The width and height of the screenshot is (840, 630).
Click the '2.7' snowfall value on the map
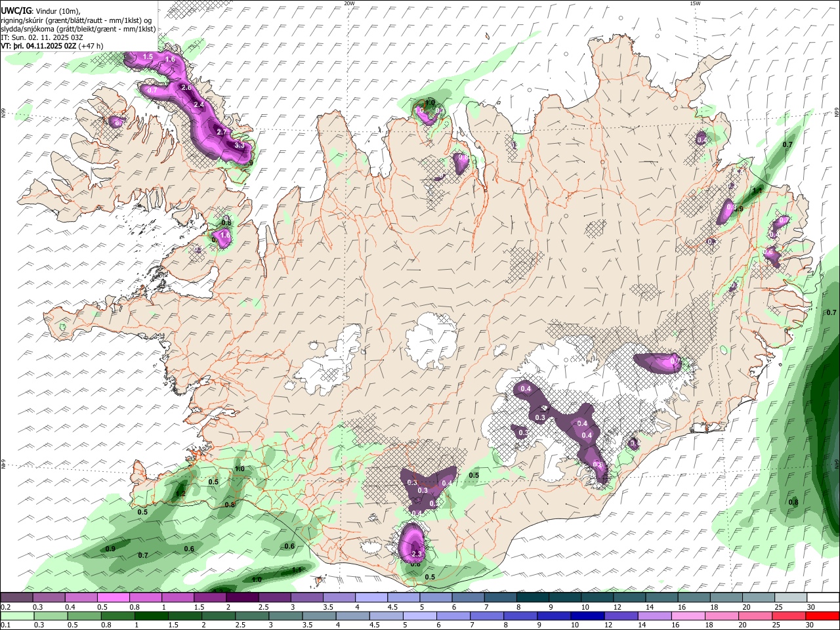click(222, 132)
